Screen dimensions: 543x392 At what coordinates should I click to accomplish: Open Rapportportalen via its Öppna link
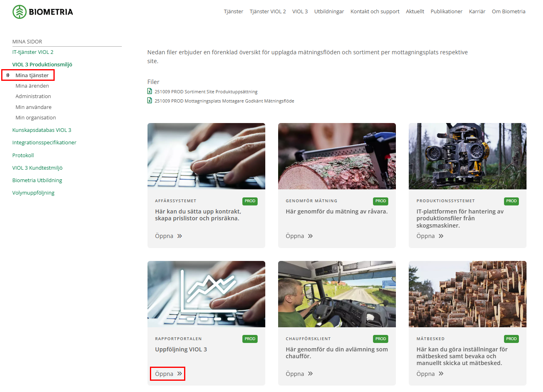(164, 374)
